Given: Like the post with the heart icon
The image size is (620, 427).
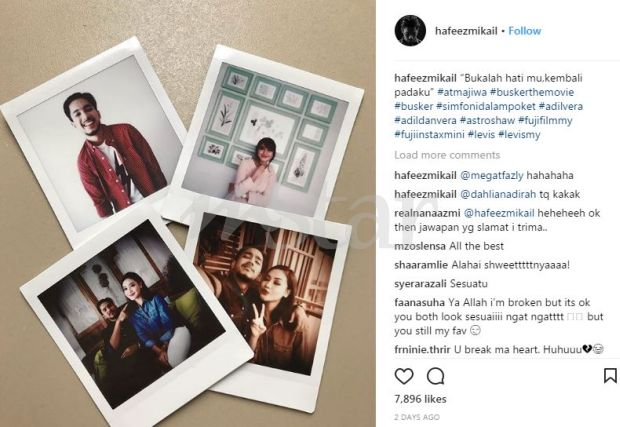Looking at the screenshot, I should point(404,376).
